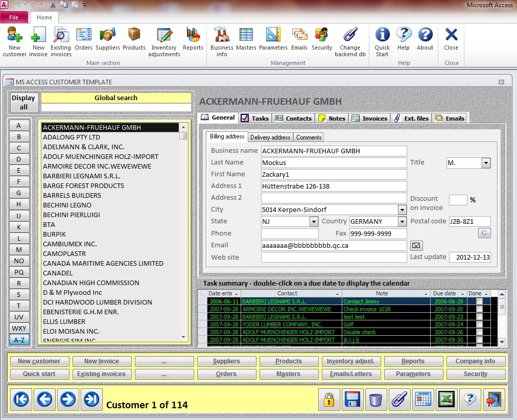The height and width of the screenshot is (420, 517).
Task: Click the save floppy disk icon
Action: pyautogui.click(x=351, y=399)
